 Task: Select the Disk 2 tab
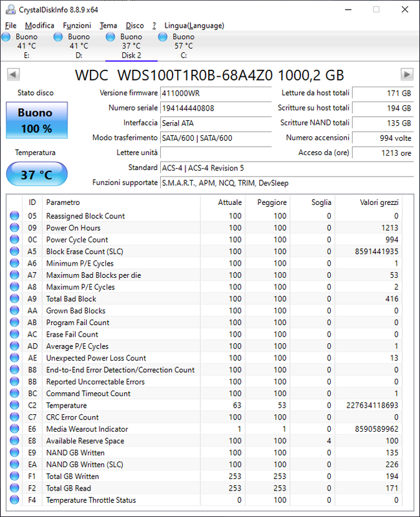[x=131, y=46]
